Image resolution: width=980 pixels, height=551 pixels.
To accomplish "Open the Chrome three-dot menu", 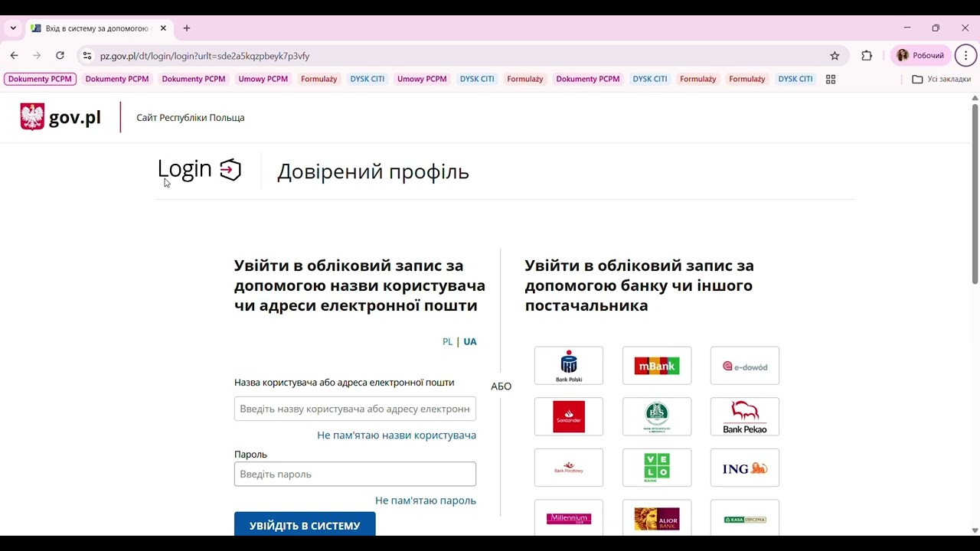I will (x=965, y=56).
